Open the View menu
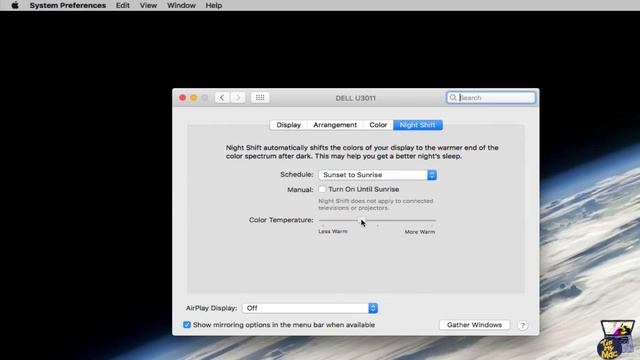640x360 pixels. click(148, 5)
